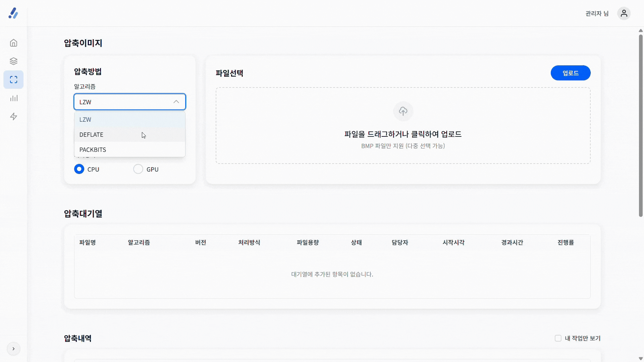Screen dimensions: 644x362
Task: Click the vertical page scrollbar thumb
Action: coord(640,126)
